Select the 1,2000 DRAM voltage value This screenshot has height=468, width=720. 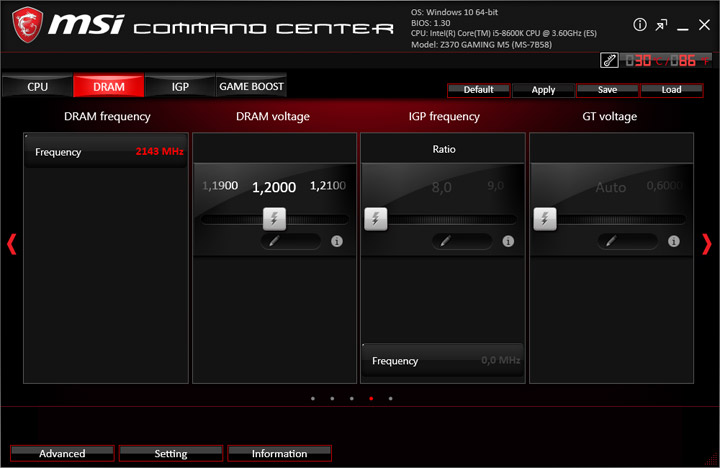[x=274, y=187]
